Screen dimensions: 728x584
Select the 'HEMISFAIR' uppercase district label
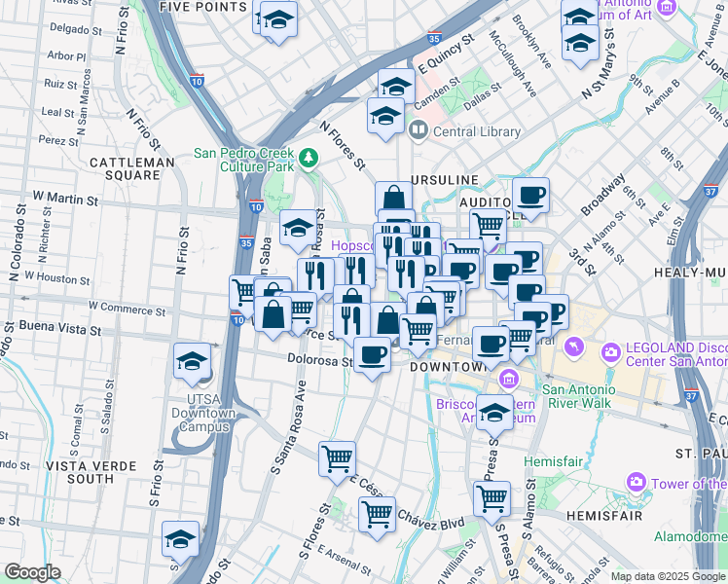click(604, 516)
